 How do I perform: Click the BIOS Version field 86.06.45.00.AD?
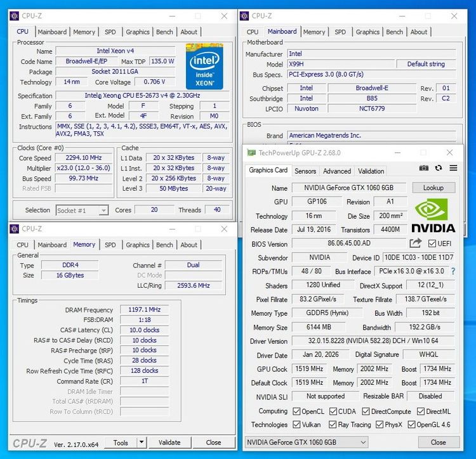point(349,243)
